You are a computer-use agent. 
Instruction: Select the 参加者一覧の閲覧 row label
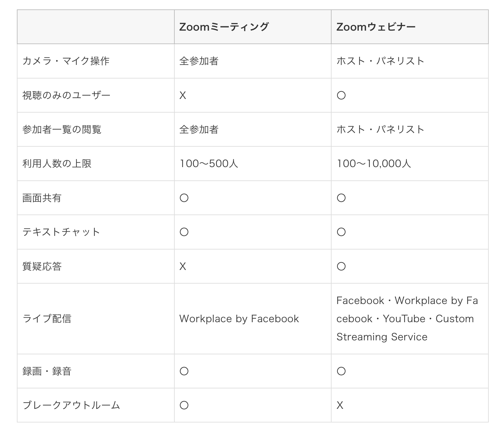(x=62, y=129)
